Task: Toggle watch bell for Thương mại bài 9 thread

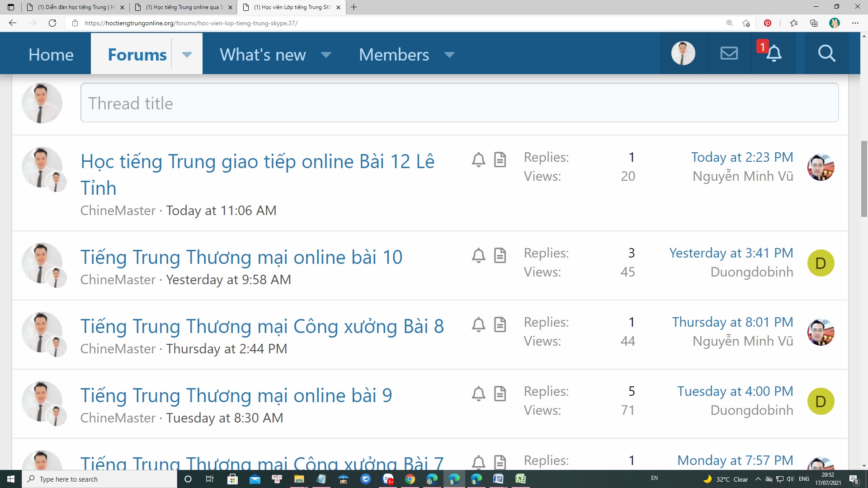Action: (478, 394)
